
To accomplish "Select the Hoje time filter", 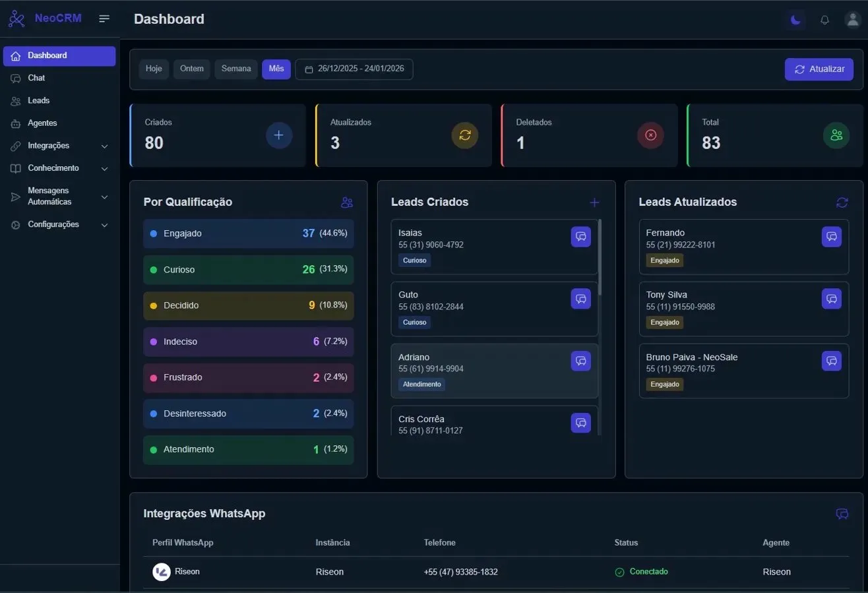I will [x=154, y=69].
